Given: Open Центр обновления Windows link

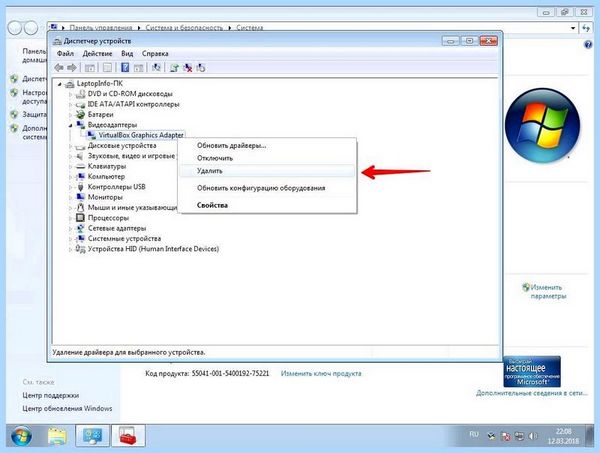Looking at the screenshot, I should pos(67,408).
